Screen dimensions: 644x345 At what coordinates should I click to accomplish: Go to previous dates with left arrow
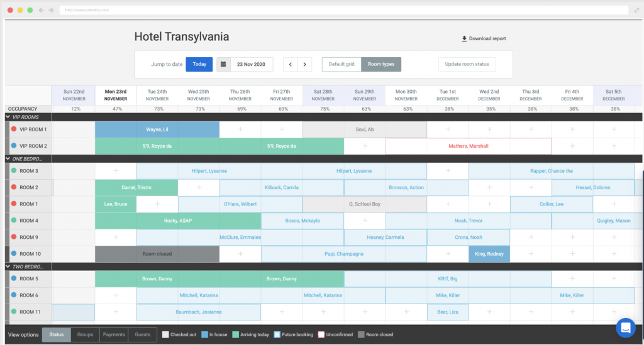(x=291, y=64)
